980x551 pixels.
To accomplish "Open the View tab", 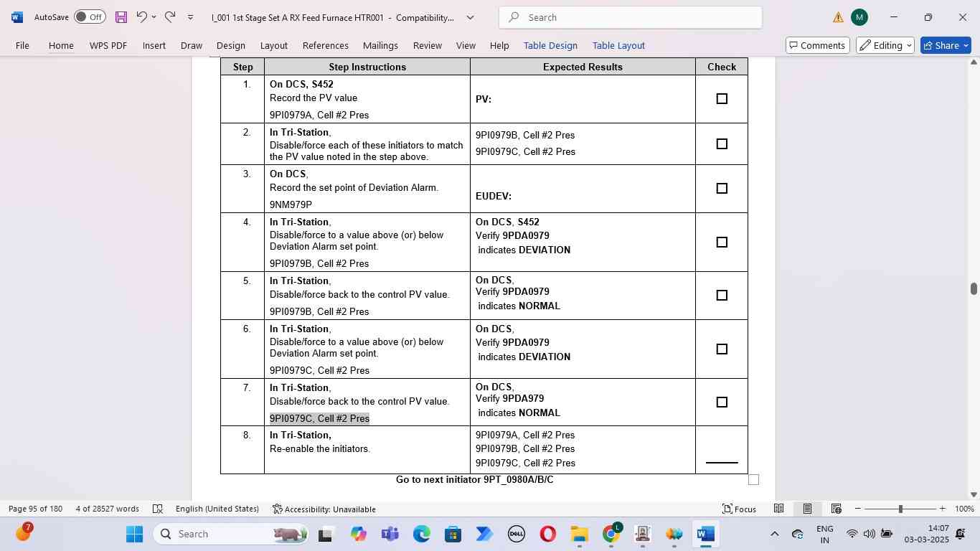I will [466, 45].
